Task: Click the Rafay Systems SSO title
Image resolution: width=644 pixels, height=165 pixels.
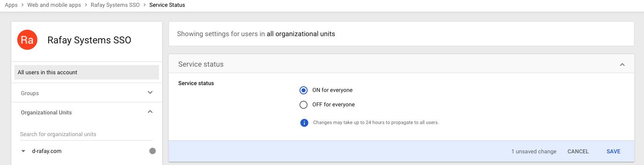Action: (89, 40)
